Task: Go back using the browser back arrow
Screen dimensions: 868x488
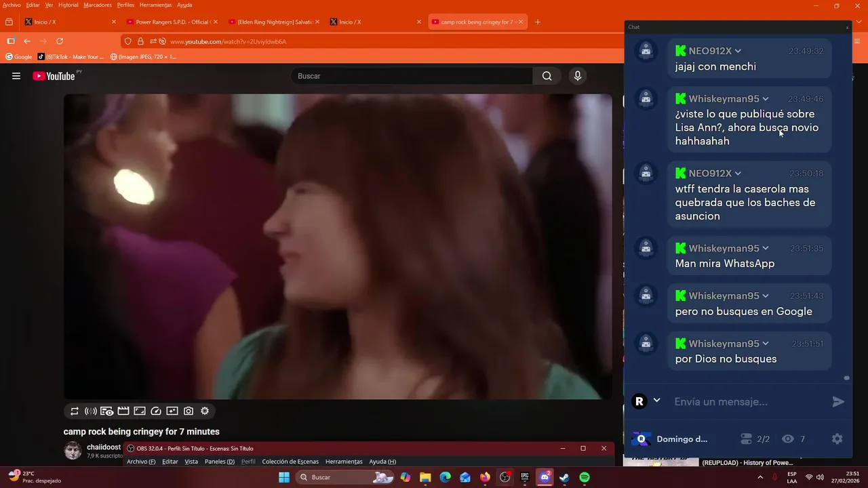Action: 27,41
